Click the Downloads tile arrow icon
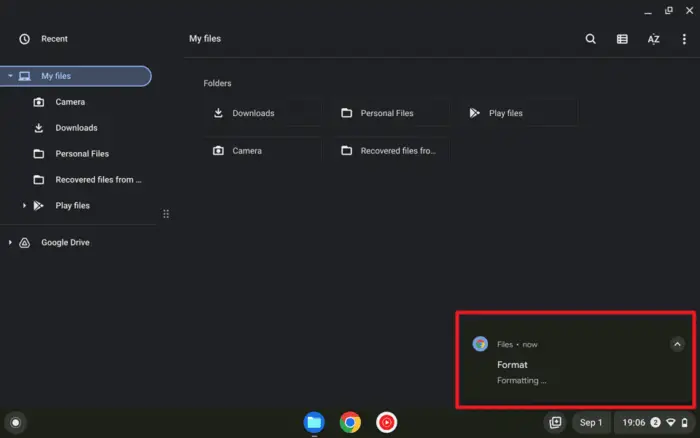 click(218, 113)
